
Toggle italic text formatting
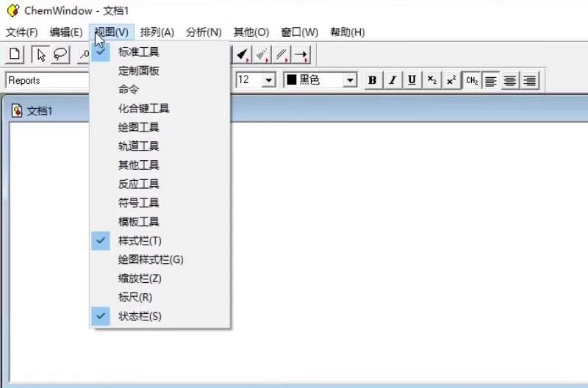click(x=392, y=80)
